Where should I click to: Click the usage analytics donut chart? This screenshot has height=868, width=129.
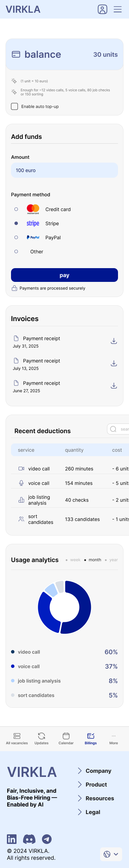(64, 607)
